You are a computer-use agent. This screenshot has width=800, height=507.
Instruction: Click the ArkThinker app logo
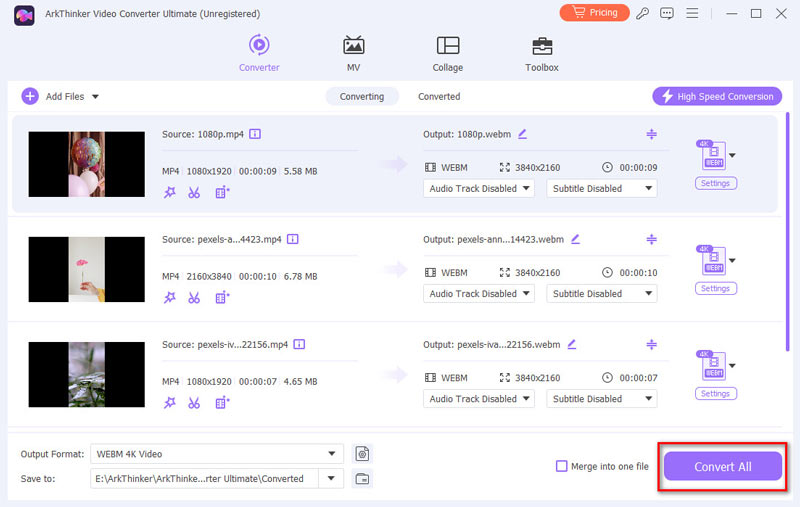click(24, 15)
